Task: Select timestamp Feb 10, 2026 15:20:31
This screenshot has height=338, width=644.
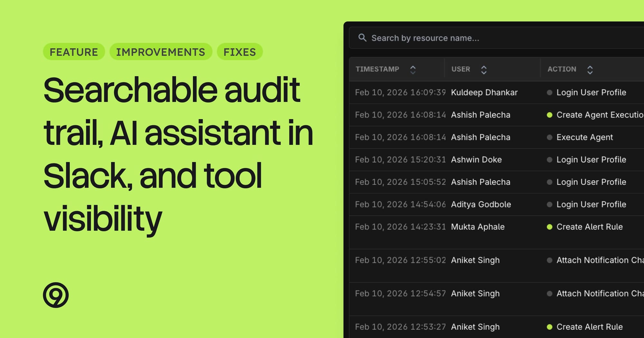Action: coord(400,159)
